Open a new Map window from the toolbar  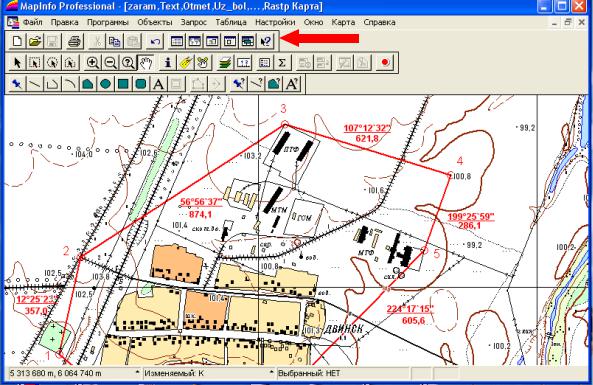[194, 41]
